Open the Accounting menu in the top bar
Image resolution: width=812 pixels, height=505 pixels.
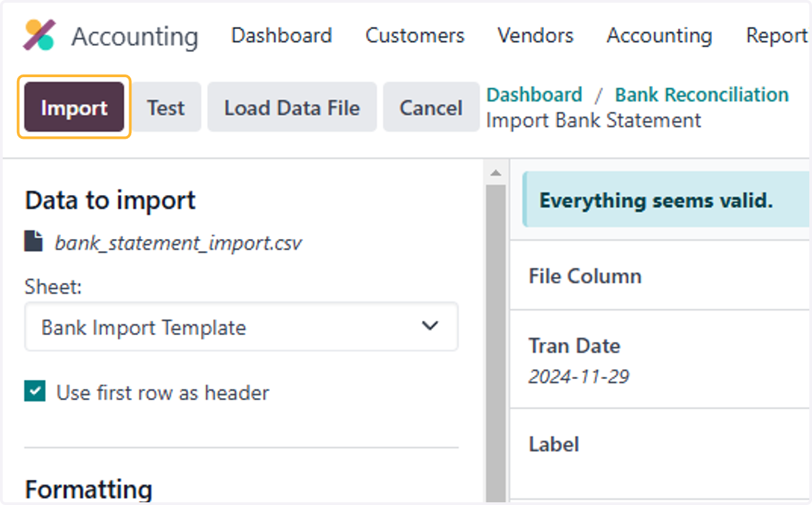coord(659,35)
